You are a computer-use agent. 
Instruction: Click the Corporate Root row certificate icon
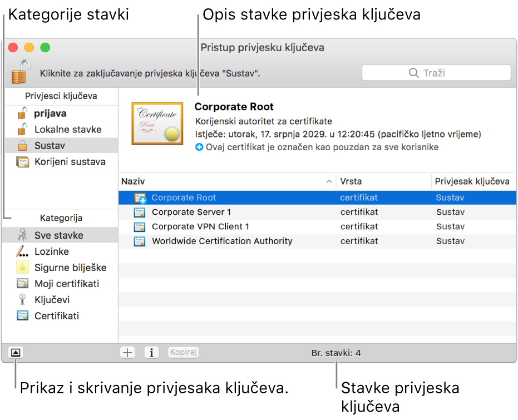[x=140, y=198]
